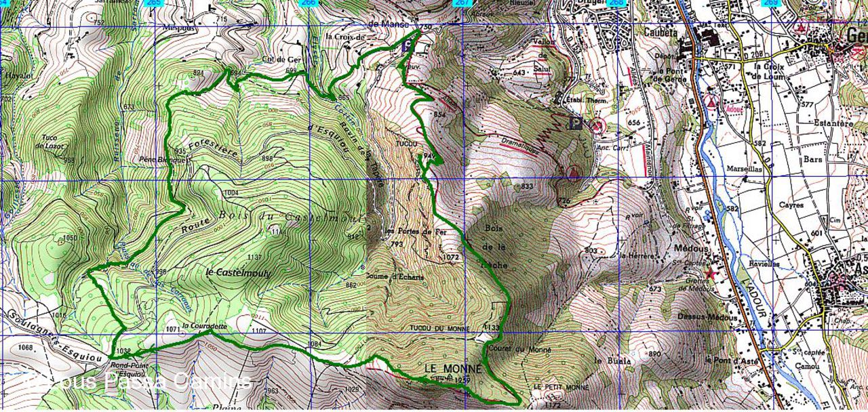This screenshot has width=868, height=412.
Task: Click the grid coordinate label 265
Action: click(x=153, y=3)
